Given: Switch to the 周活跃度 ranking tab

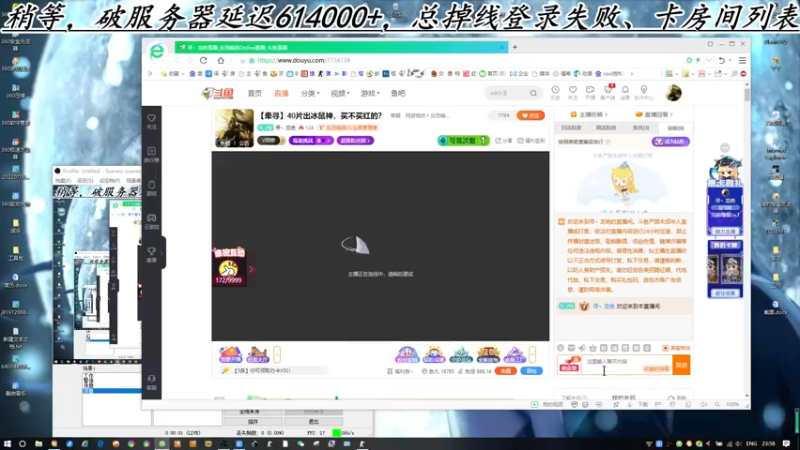Looking at the screenshot, I should coord(606,128).
